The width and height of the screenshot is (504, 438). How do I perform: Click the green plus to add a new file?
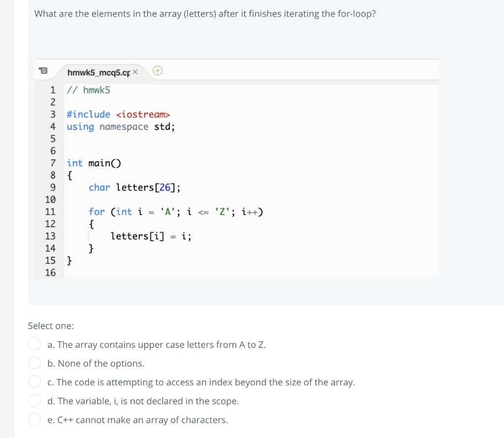[157, 71]
